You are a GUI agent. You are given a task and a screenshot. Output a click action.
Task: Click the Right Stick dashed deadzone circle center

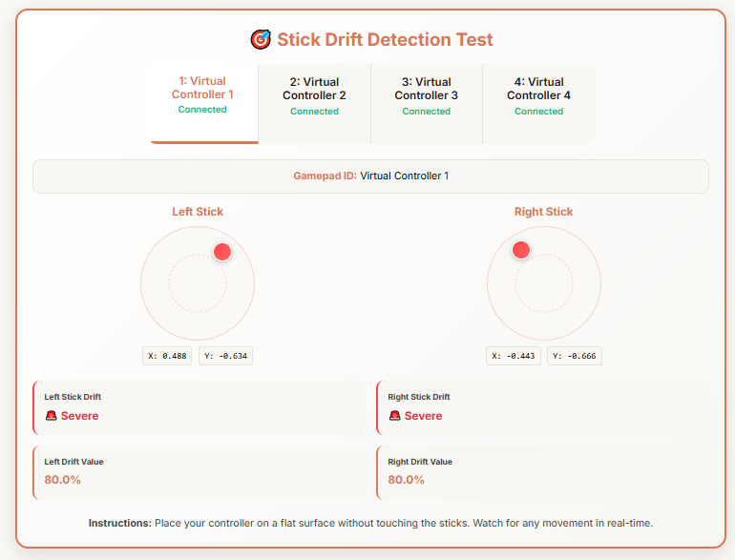[x=544, y=283]
